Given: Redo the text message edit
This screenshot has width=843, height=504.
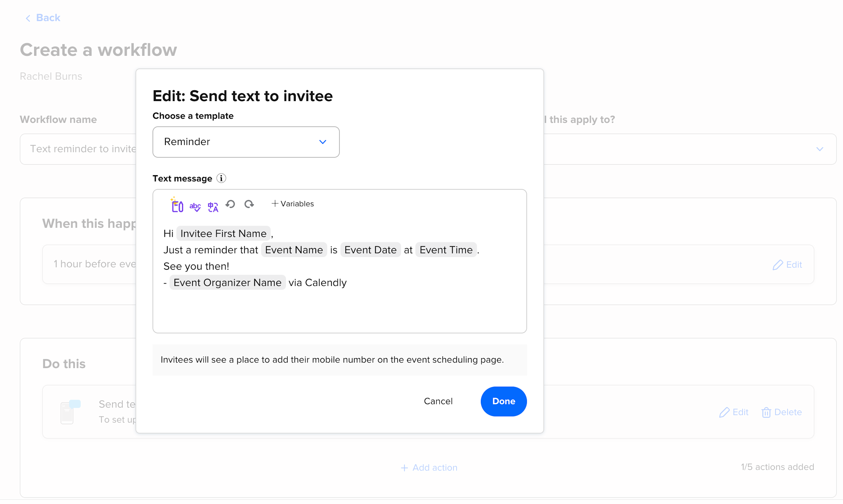Looking at the screenshot, I should point(249,204).
